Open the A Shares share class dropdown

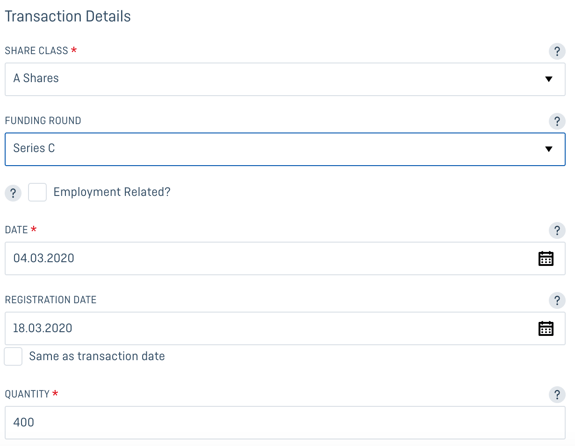click(285, 79)
